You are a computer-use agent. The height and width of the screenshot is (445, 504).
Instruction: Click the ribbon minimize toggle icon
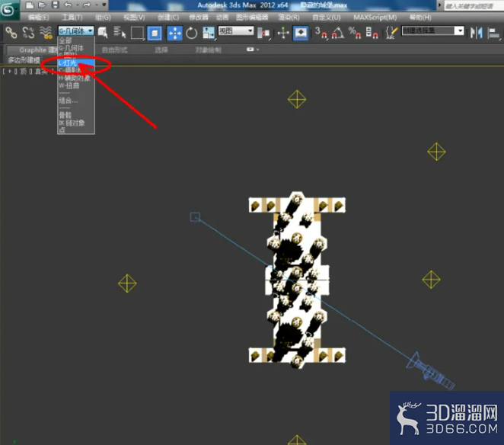[250, 50]
